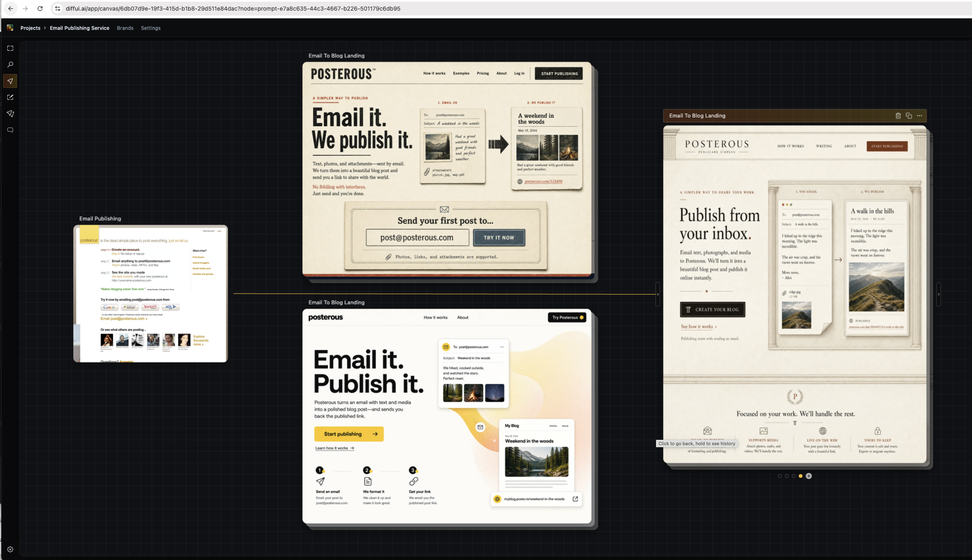The image size is (972, 560).
Task: Open the site information icon in address bar
Action: pos(58,9)
